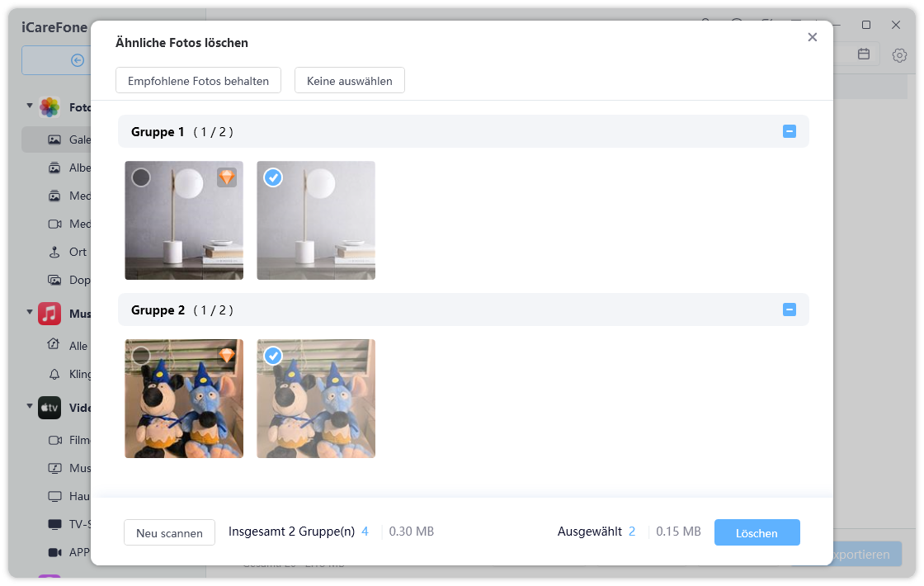Viewport: 924px width, 586px height.
Task: Select the Ort location pin icon in the sidebar
Action: pyautogui.click(x=54, y=253)
